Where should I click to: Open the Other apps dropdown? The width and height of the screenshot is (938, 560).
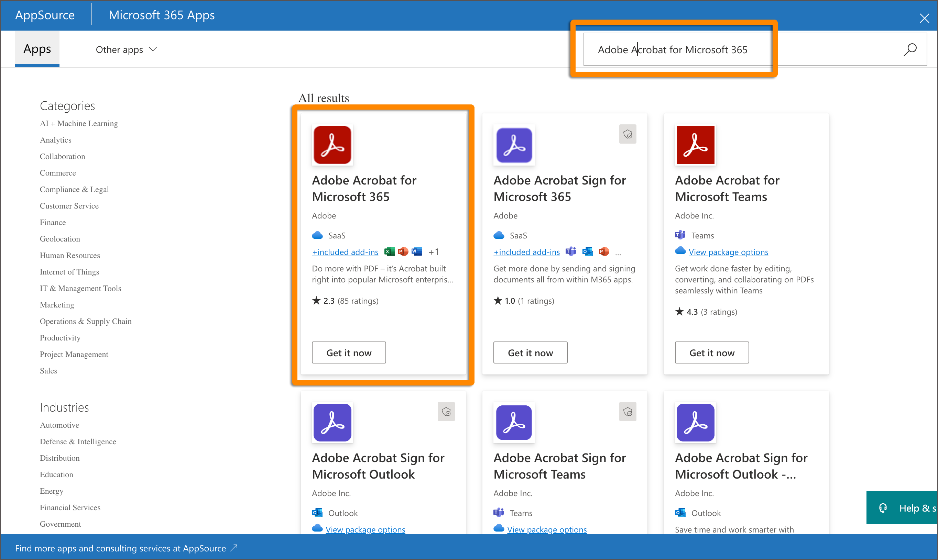(126, 49)
